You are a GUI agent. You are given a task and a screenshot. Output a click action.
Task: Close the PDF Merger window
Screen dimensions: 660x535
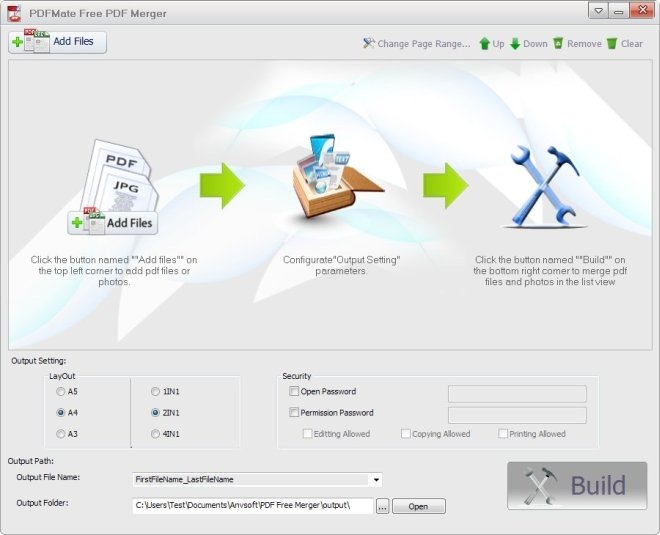(642, 11)
